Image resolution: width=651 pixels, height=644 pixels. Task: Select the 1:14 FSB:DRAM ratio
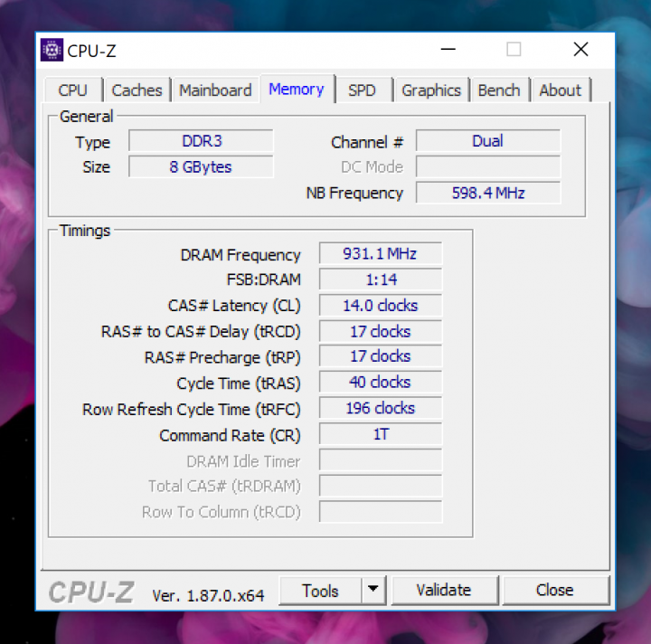(x=381, y=279)
